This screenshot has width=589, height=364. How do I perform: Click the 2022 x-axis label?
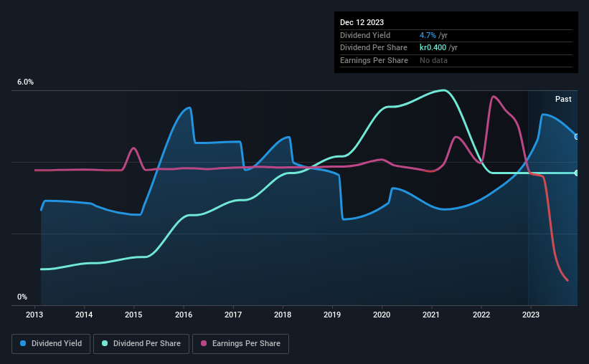(x=481, y=315)
